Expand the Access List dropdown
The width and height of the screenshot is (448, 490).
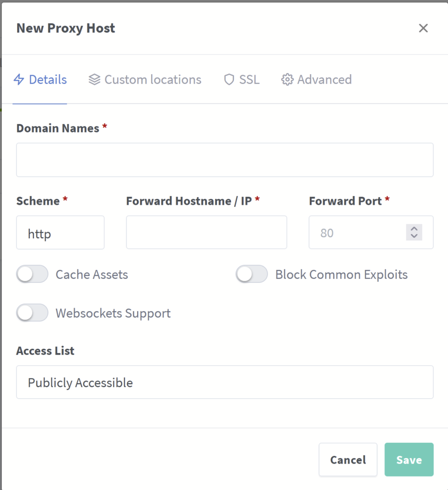click(x=225, y=382)
